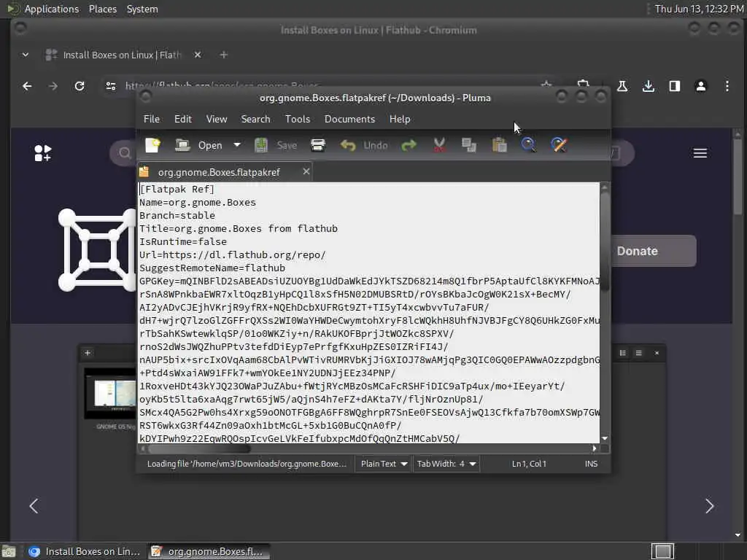Screen dimensions: 747x560
Task: Copy selection using Pluma's copy icon
Action: [469, 145]
